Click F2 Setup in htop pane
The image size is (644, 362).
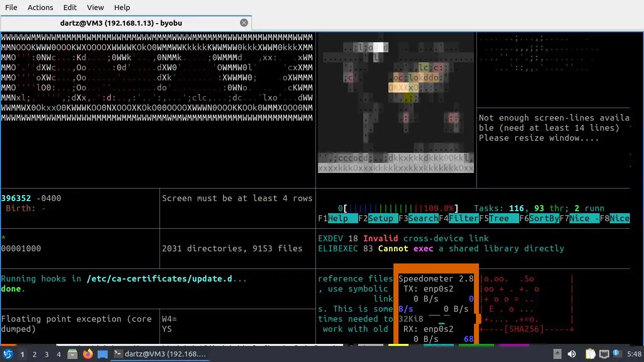click(378, 218)
